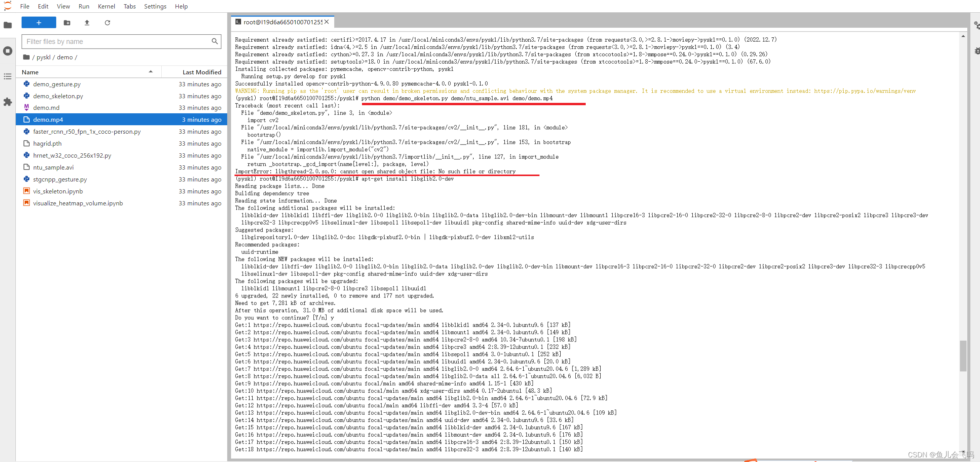The image size is (980, 462).
Task: Navigate to the pyskl breadcrumb folder
Action: [x=44, y=57]
